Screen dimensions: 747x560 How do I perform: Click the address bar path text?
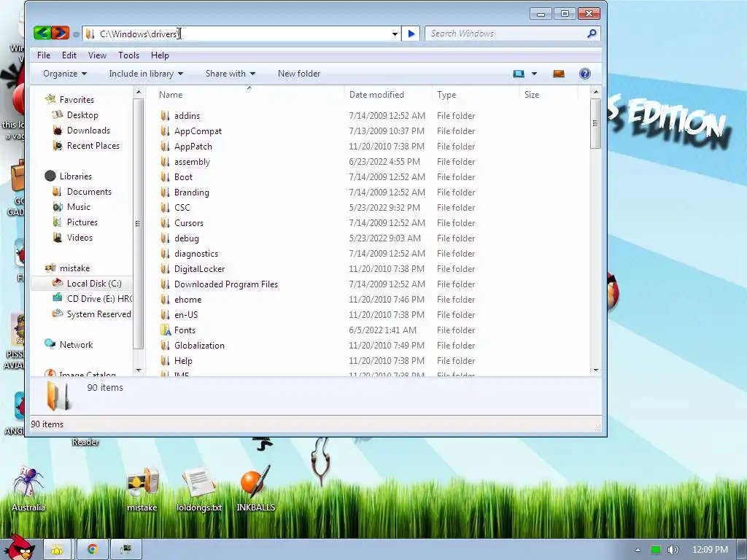138,34
